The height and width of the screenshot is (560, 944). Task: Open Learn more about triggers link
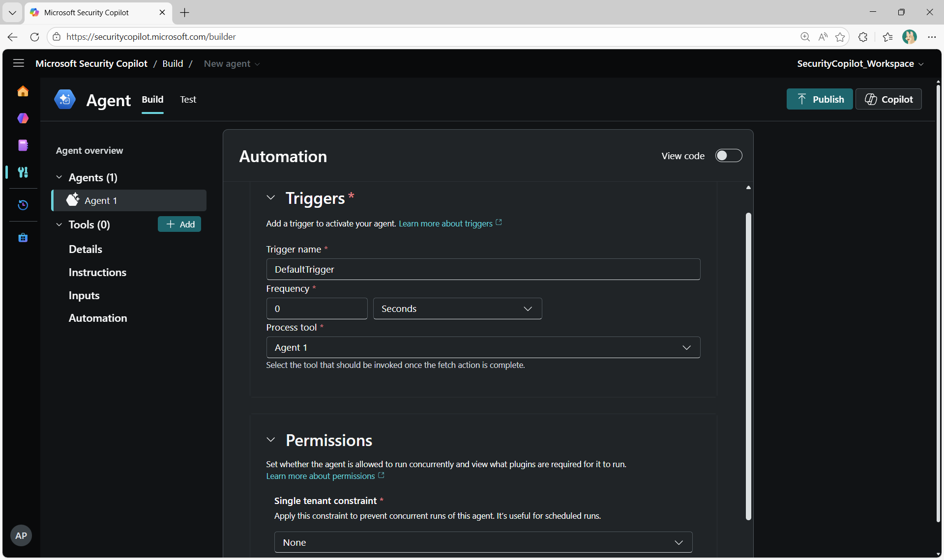[445, 224]
